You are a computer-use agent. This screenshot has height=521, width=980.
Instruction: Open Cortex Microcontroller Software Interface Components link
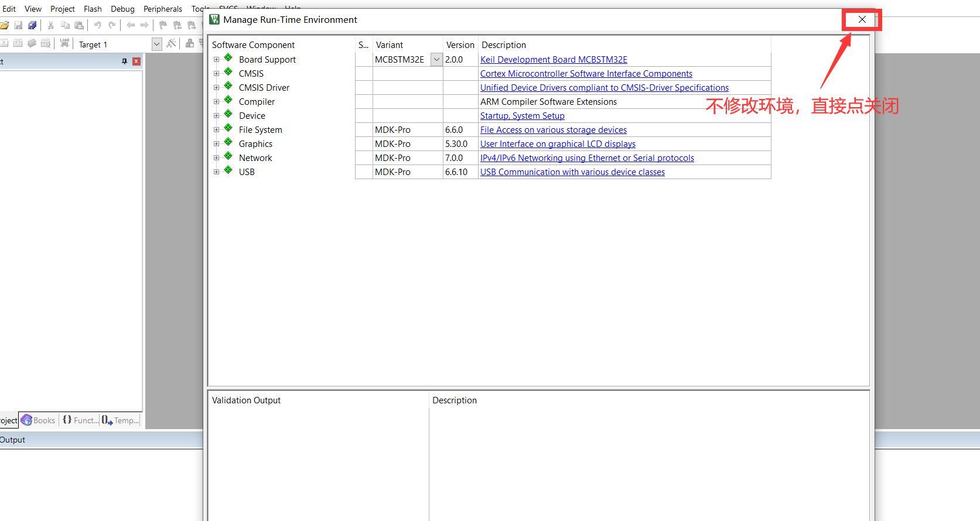(586, 73)
